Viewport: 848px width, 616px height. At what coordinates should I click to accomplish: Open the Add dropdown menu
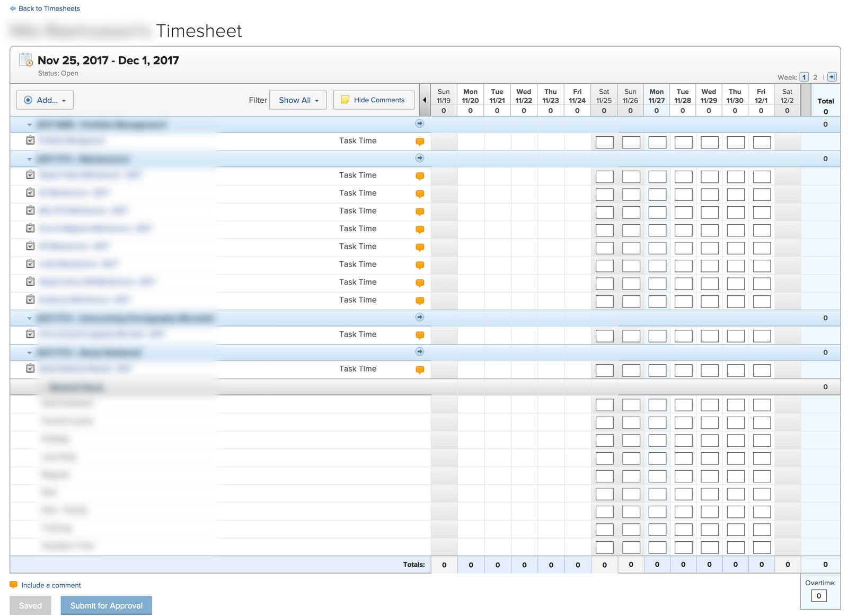click(45, 100)
